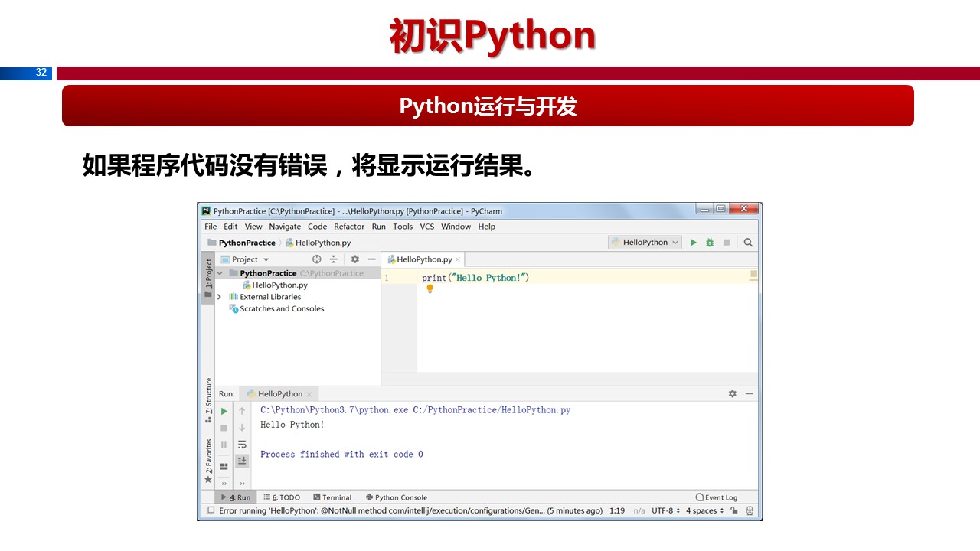Click the down arrow in Run panel
This screenshot has height=551, width=980.
[x=242, y=428]
